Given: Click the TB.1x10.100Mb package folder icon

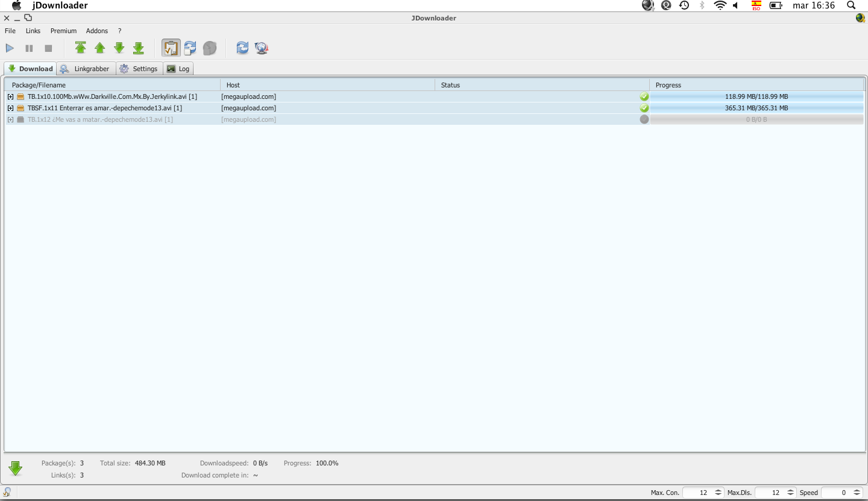Looking at the screenshot, I should pos(20,96).
